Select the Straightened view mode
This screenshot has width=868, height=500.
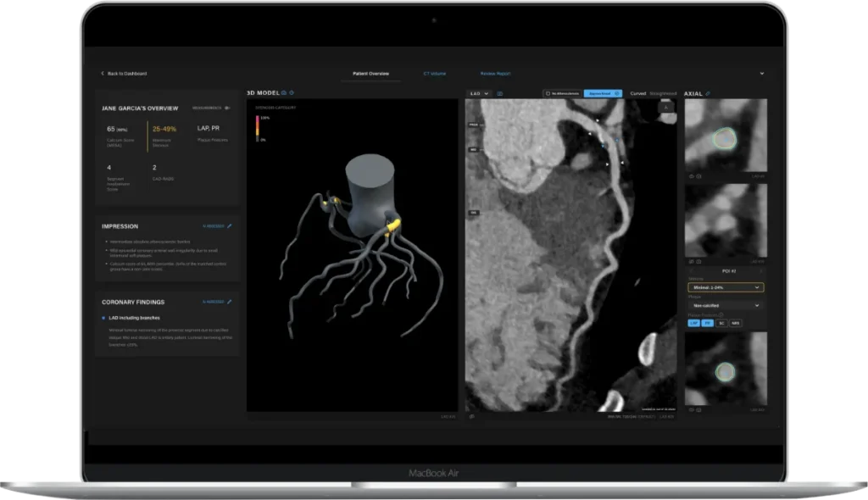point(663,93)
